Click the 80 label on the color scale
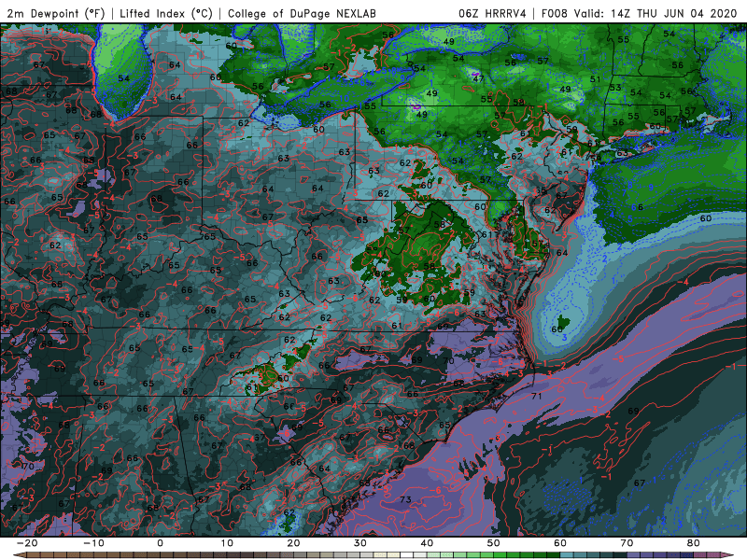The width and height of the screenshot is (747, 560). tap(694, 543)
